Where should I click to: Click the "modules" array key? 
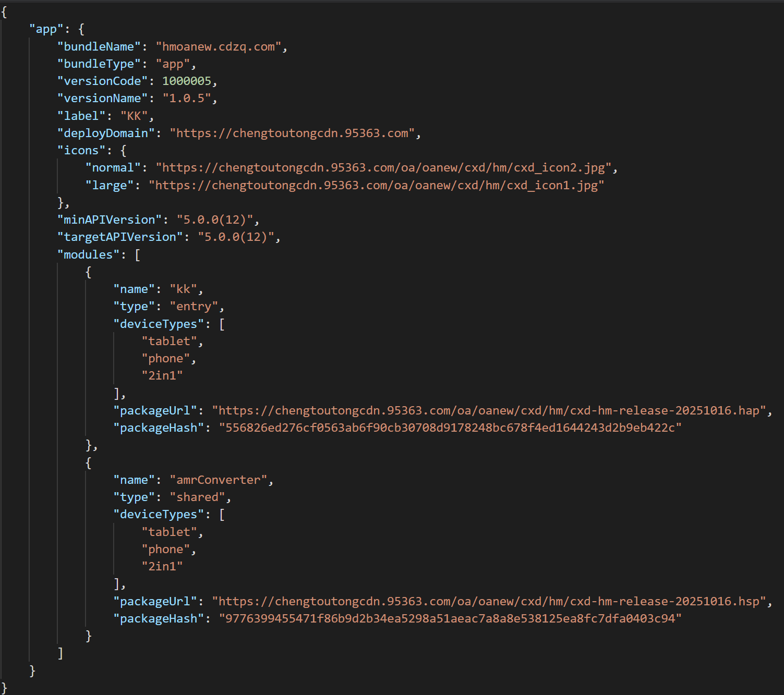click(x=88, y=255)
